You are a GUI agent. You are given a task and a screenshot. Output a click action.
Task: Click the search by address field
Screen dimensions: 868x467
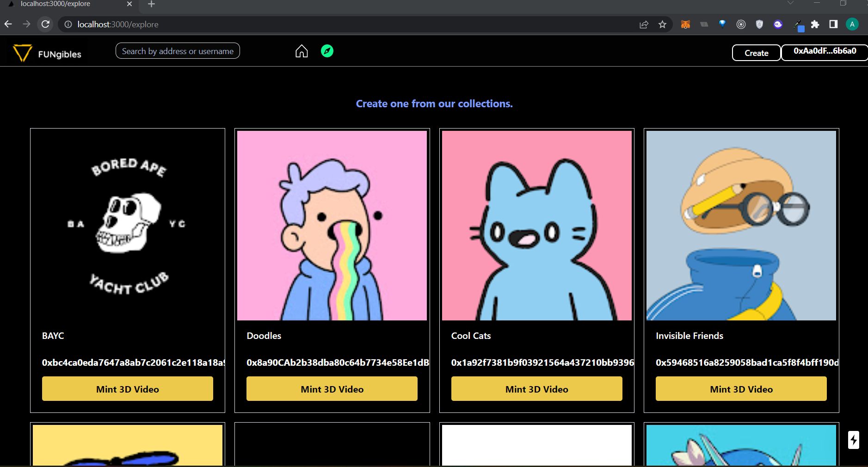click(178, 51)
